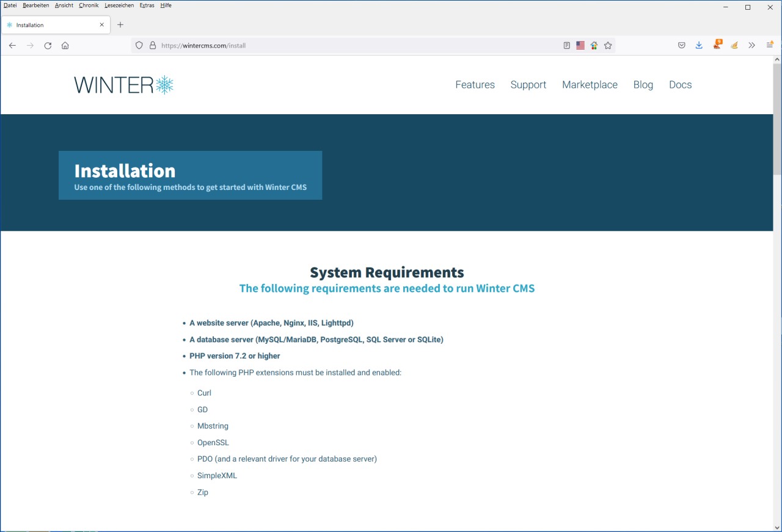Show site security padlock info
The width and height of the screenshot is (782, 532).
point(153,45)
